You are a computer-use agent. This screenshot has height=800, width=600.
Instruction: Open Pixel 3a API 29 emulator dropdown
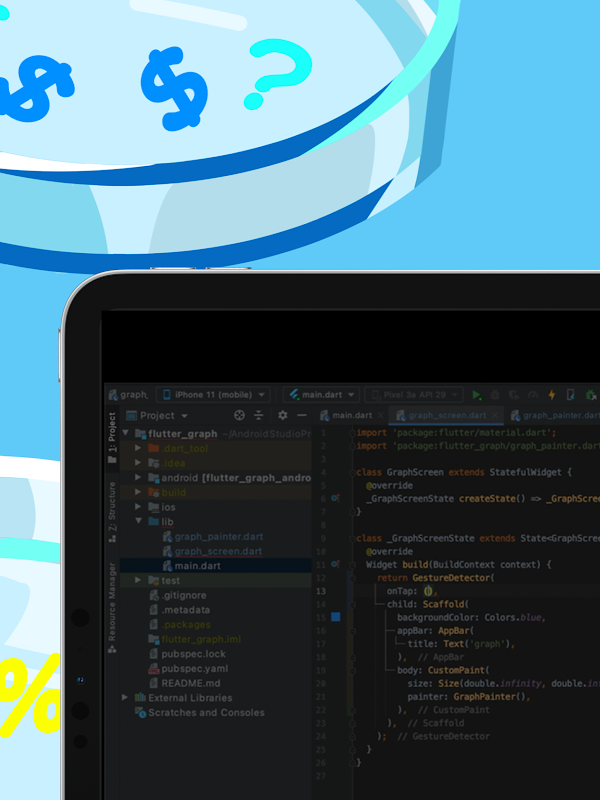click(414, 394)
